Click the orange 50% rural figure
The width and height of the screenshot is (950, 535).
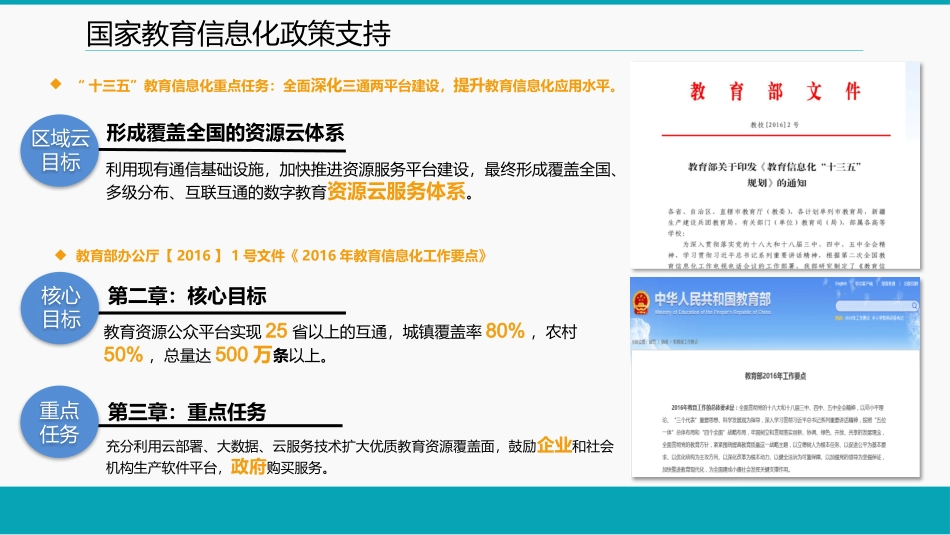pyautogui.click(x=123, y=354)
